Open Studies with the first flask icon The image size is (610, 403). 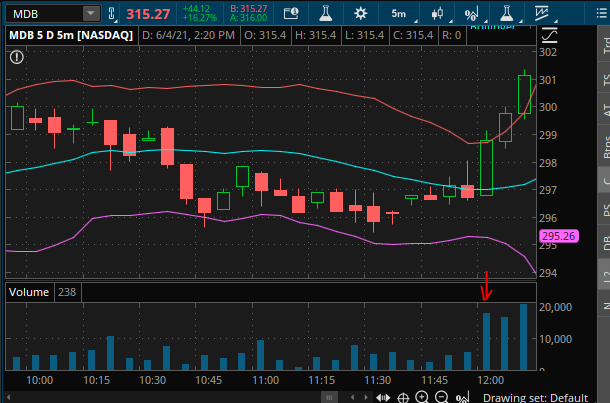pos(325,14)
